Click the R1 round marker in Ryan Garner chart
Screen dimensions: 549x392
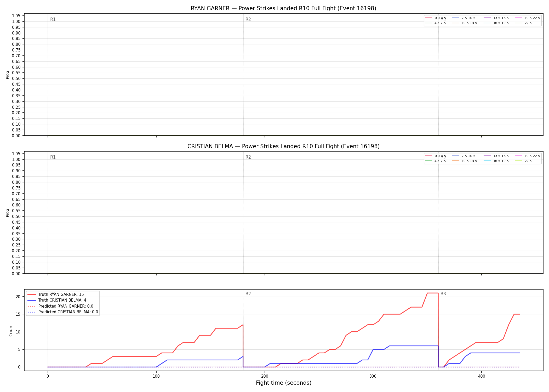53,19
